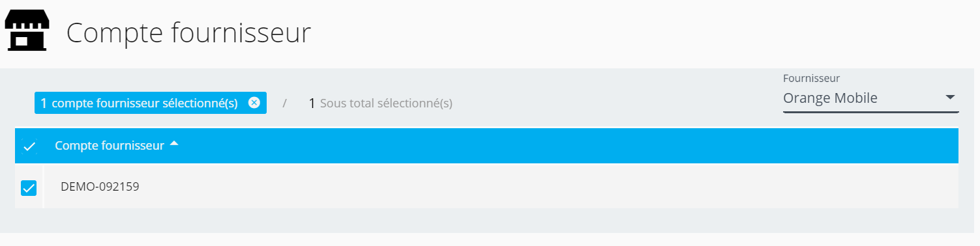The image size is (980, 246).
Task: Select the DEMO-092159 account row
Action: [x=486, y=187]
